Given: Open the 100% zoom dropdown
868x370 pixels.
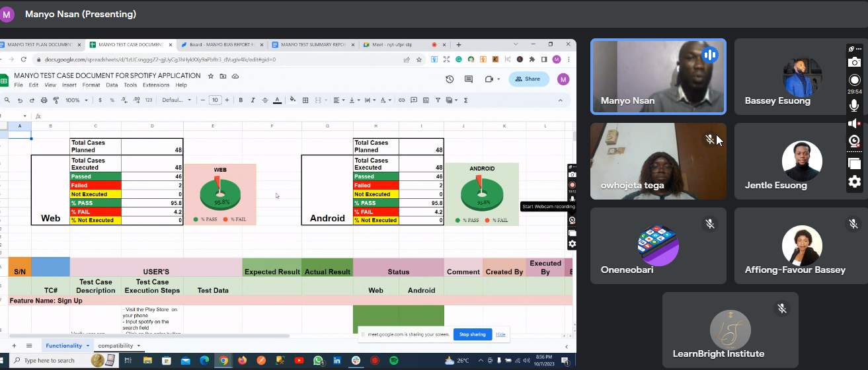Looking at the screenshot, I should coord(76,100).
